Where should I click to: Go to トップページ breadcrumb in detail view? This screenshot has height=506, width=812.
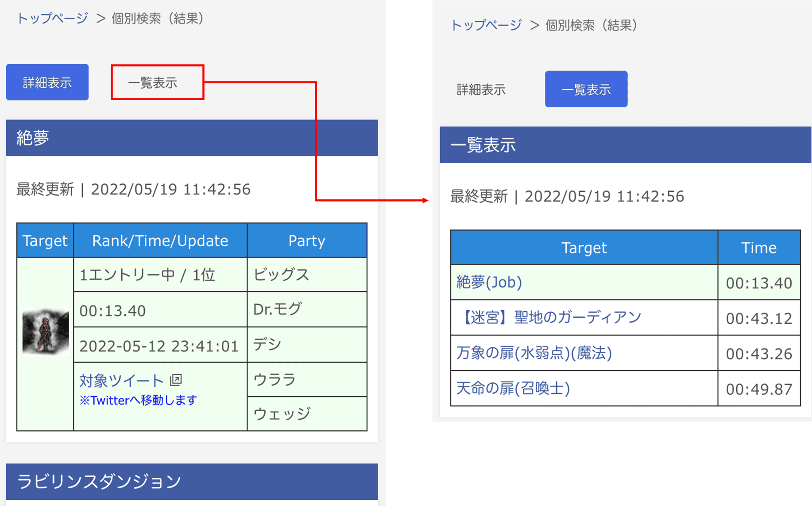[52, 19]
